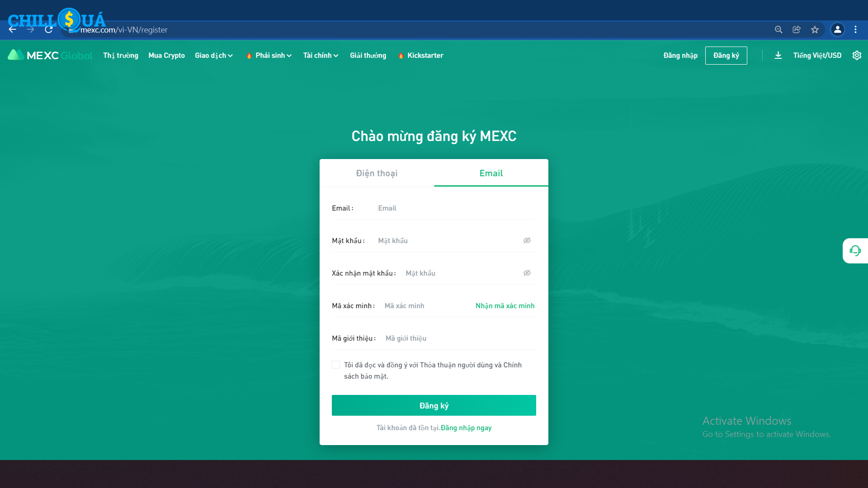Viewport: 868px width, 488px height.
Task: Switch to the Điện thoại tab
Action: 377,173
